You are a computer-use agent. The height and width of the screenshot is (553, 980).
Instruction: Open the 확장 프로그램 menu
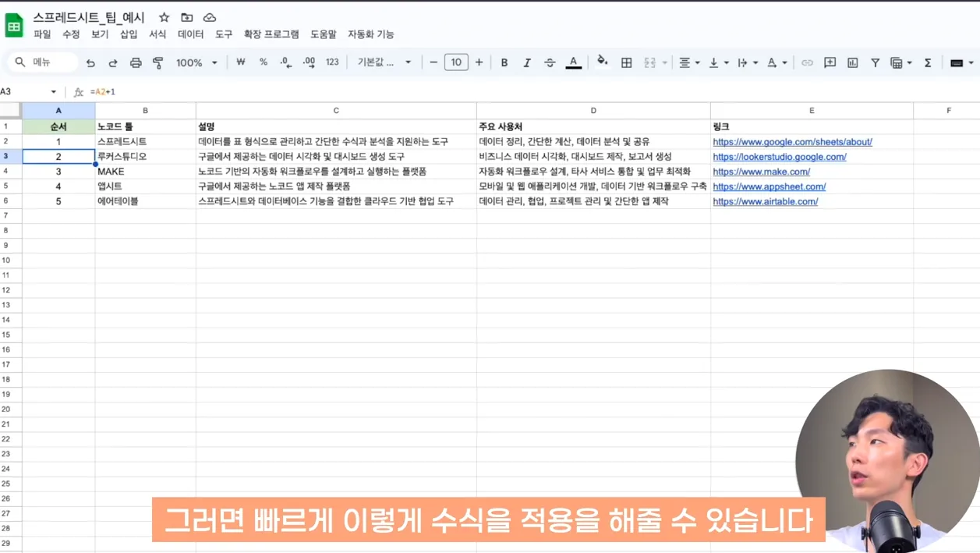271,34
